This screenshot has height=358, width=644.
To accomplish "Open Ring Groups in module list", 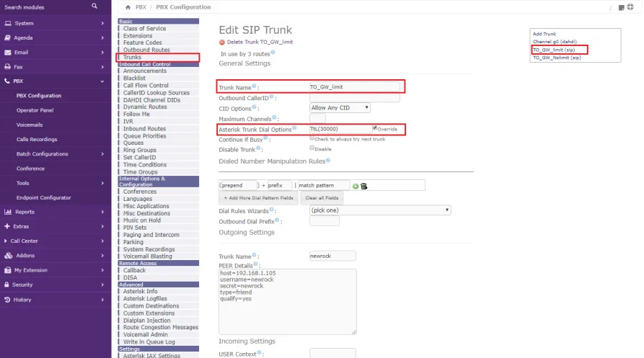I will coord(140,150).
